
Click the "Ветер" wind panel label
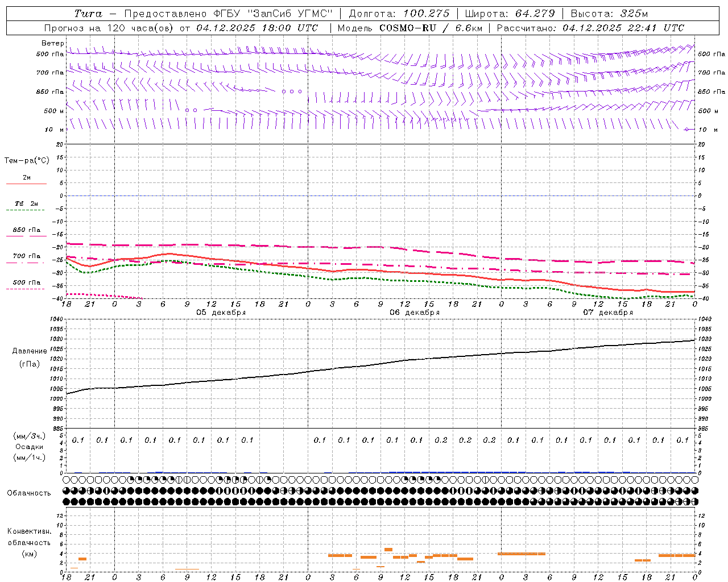(x=52, y=43)
